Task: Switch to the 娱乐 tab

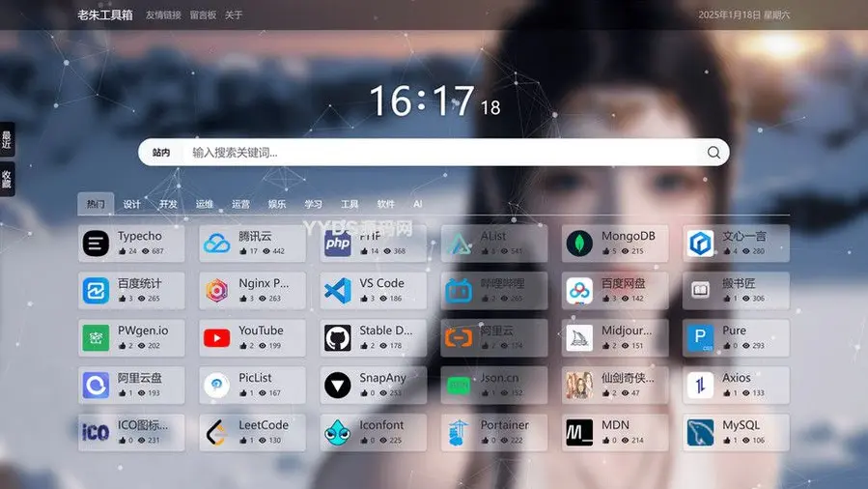Action: pos(277,204)
